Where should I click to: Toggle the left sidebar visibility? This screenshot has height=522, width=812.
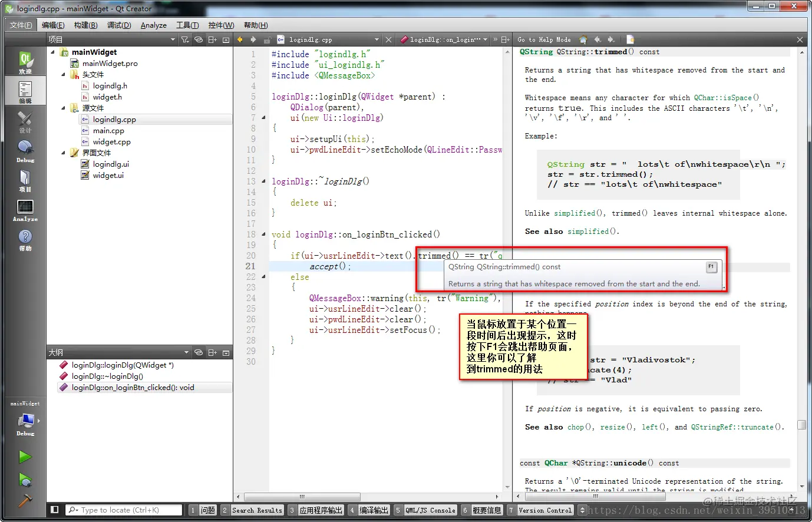point(55,510)
